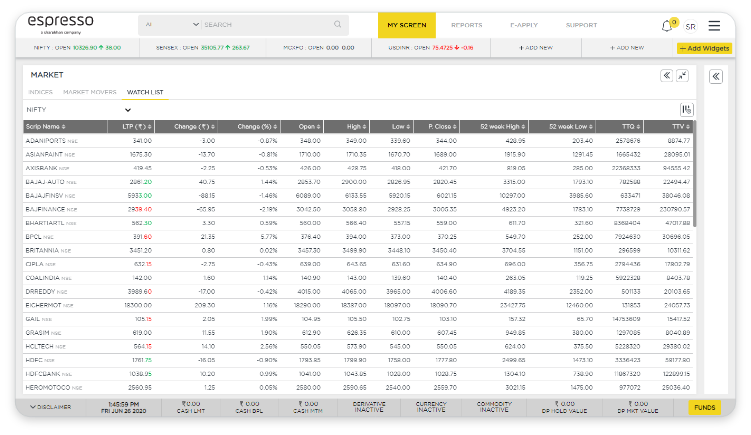The height and width of the screenshot is (435, 751).
Task: Click the NIFTY index ticker
Action: click(77, 48)
